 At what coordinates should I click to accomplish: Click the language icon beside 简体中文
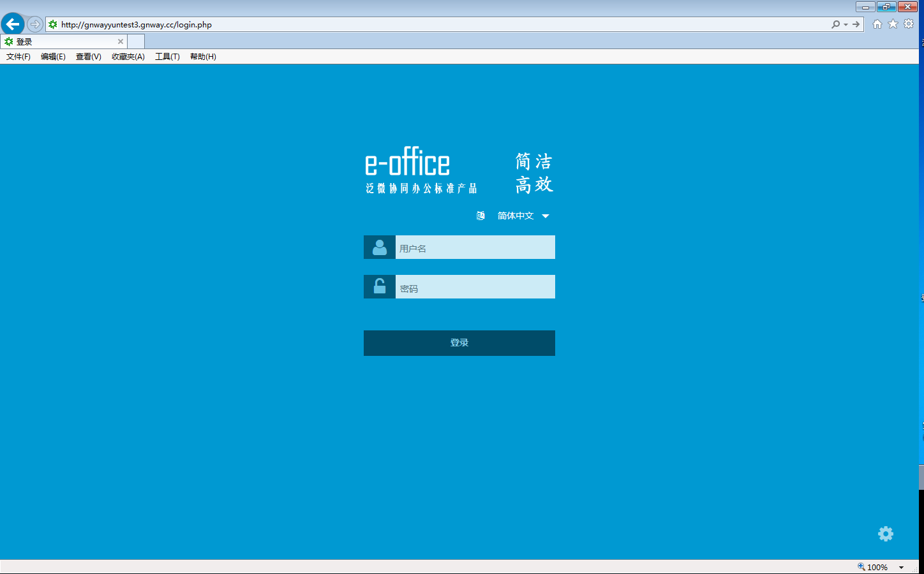tap(481, 216)
